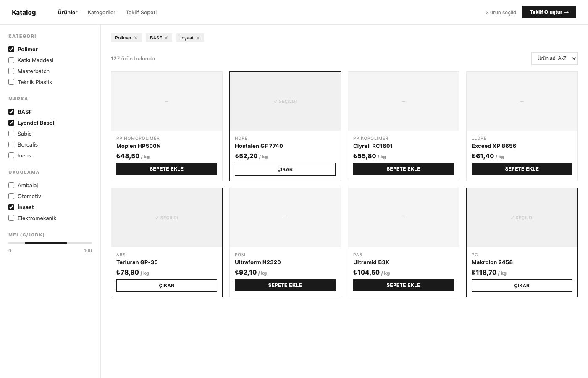
Task: Remove the İnşaat filter chip
Action: (x=198, y=38)
